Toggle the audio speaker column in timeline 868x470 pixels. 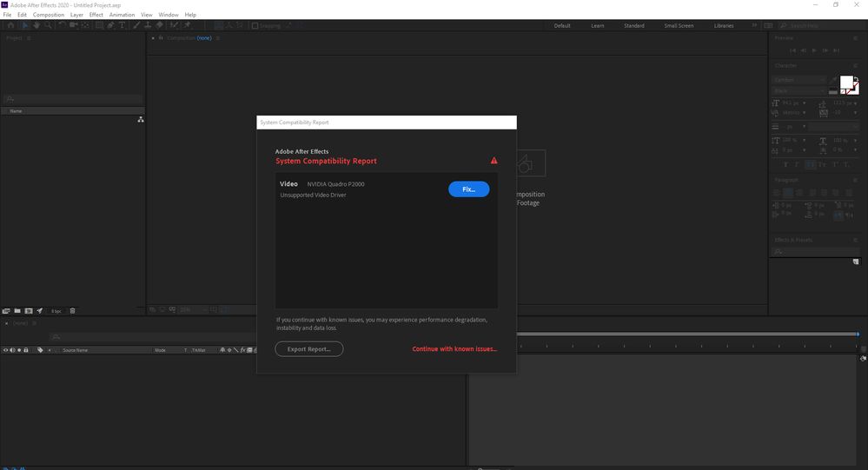[12, 350]
